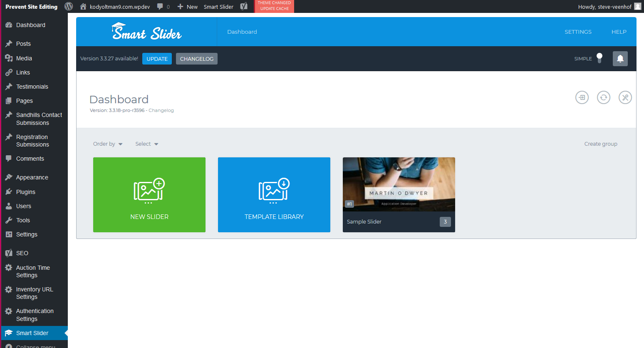This screenshot has height=348, width=644.
Task: Expand the Order by dropdown
Action: [x=108, y=144]
